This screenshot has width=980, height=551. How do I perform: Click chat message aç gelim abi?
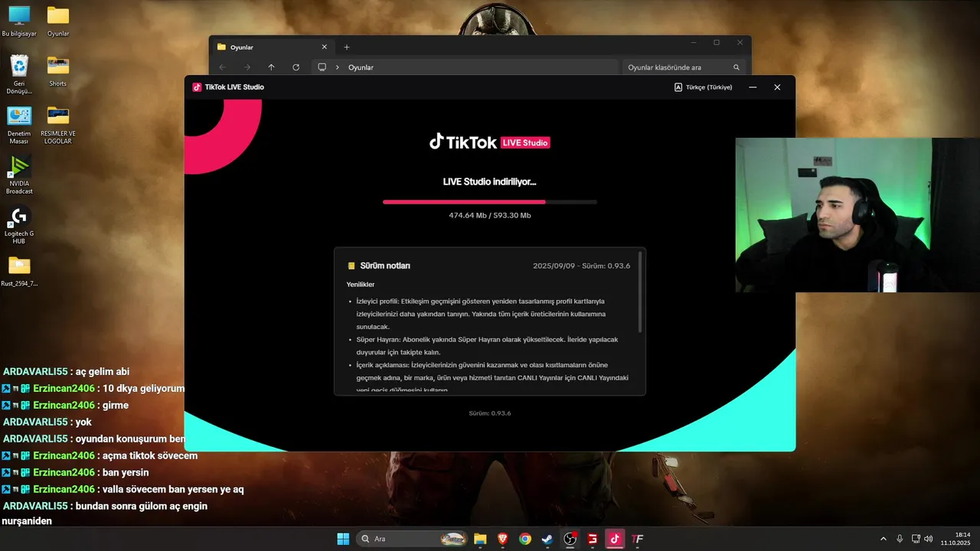(103, 372)
